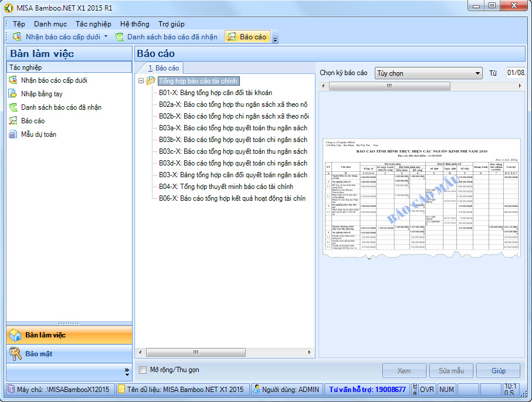Viewport: 532px width, 402px height.
Task: Select the B03b-X report tree item
Action: [x=233, y=140]
